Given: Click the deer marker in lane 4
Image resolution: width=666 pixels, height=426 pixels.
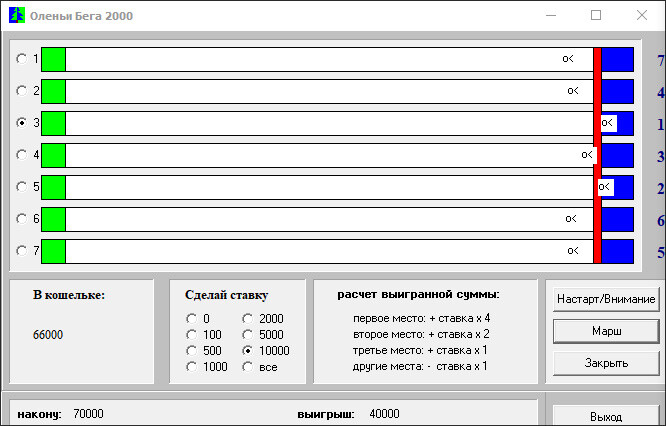Looking at the screenshot, I should point(588,155).
